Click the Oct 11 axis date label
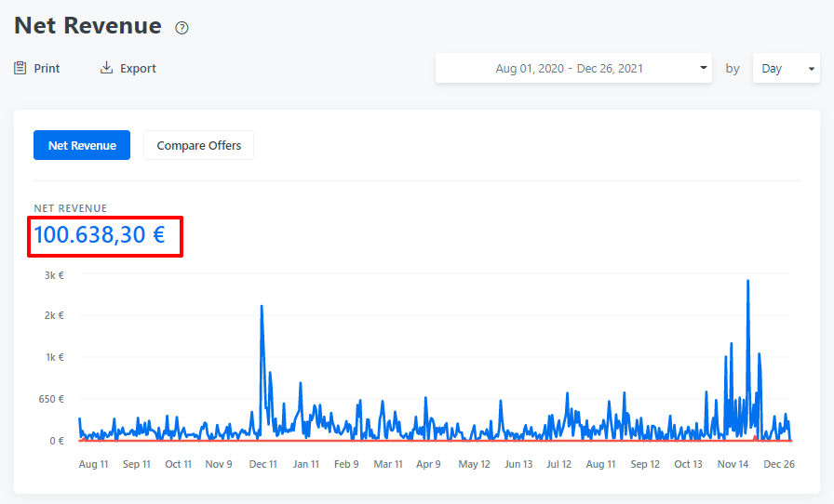 click(178, 464)
